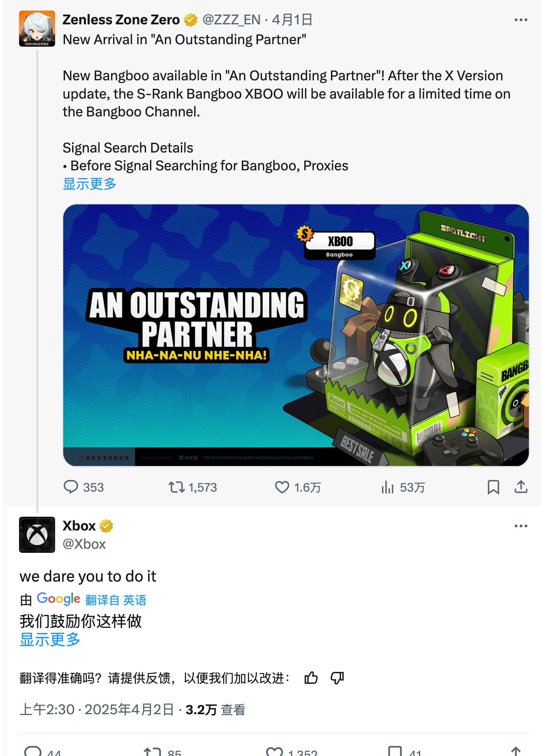541x756 pixels.
Task: Open the An Outstanding Partner image
Action: tap(296, 335)
